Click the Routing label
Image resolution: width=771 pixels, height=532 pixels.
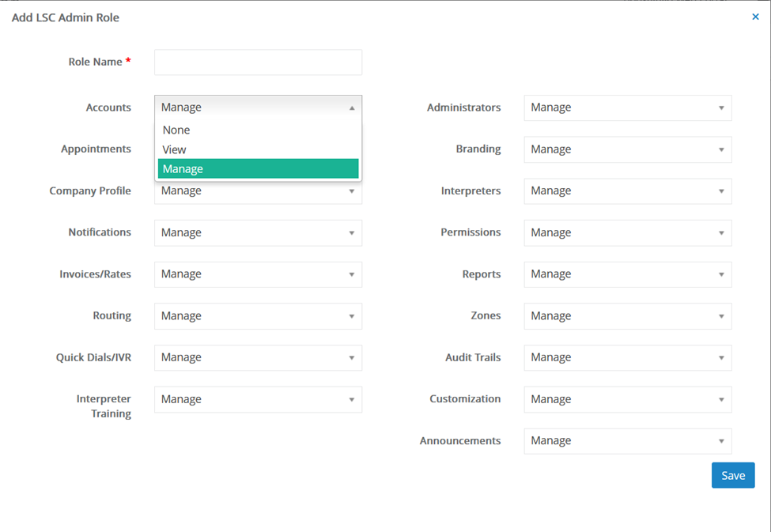coord(111,315)
